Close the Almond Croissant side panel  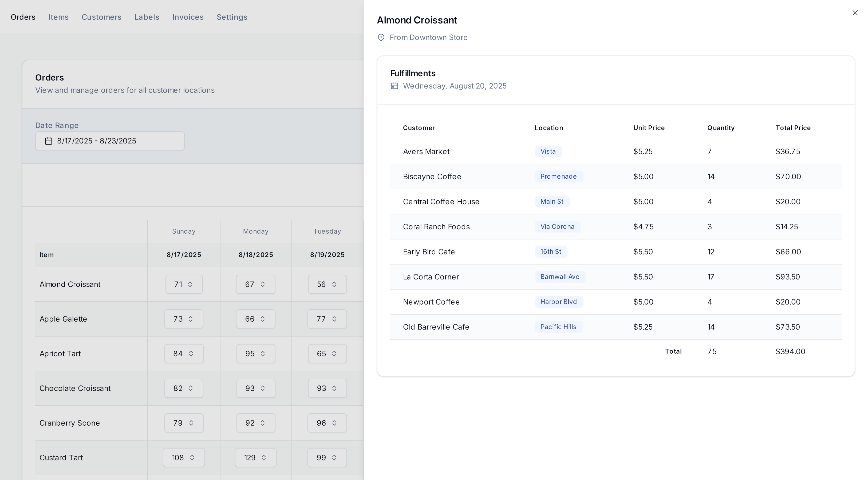pyautogui.click(x=855, y=13)
